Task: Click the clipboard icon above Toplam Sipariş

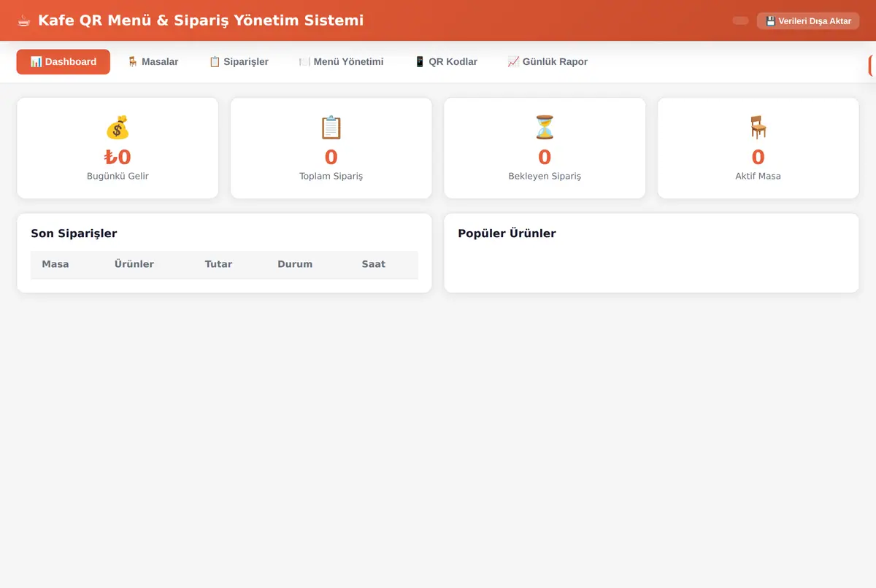Action: coord(331,128)
